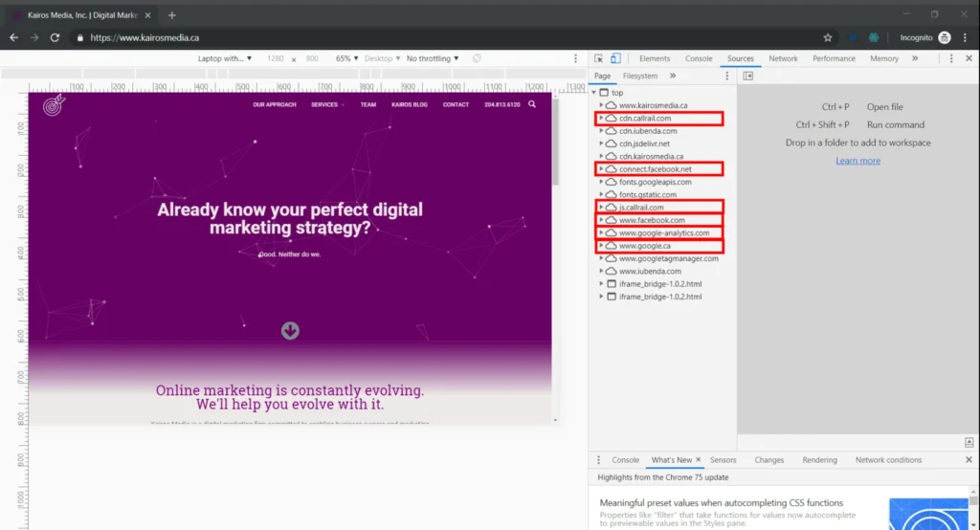Activate the inspect element picker tool
Image resolution: width=980 pixels, height=530 pixels.
tap(598, 58)
